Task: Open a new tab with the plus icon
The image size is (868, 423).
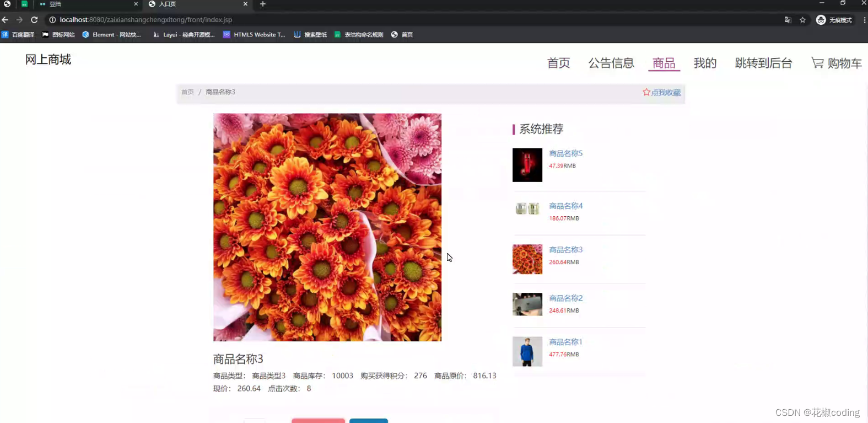Action: point(263,4)
